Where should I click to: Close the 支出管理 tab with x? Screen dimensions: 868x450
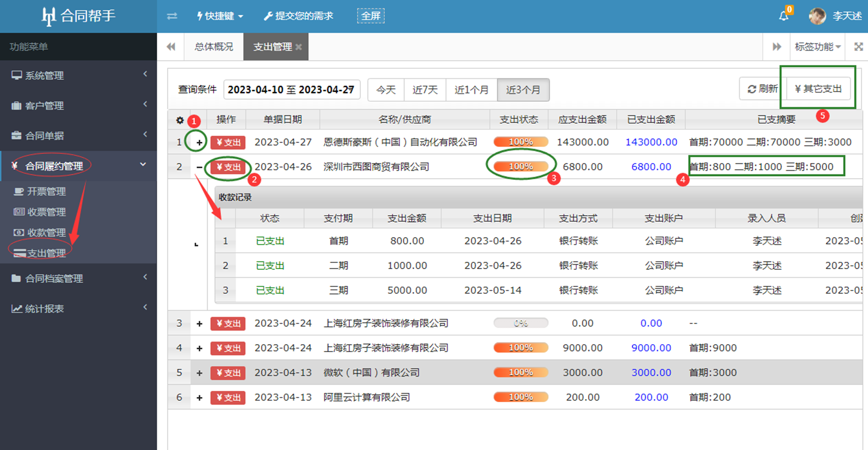click(x=298, y=47)
